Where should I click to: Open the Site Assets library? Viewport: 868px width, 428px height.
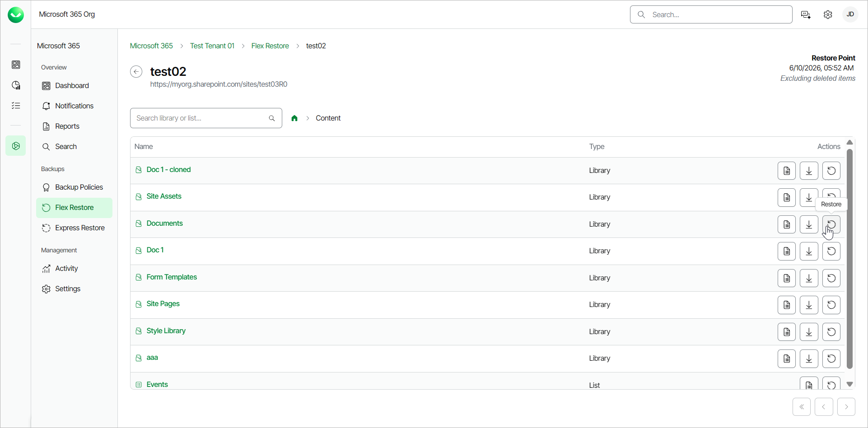click(164, 196)
